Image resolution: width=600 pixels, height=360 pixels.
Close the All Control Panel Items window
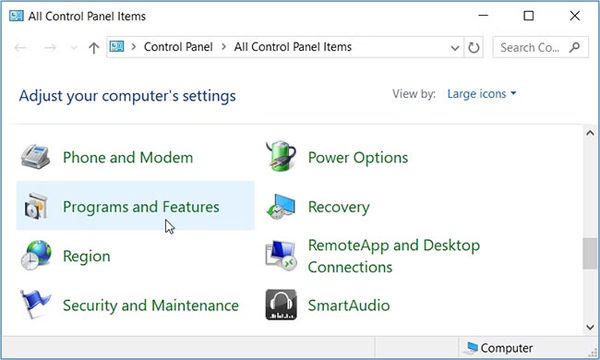coord(574,16)
